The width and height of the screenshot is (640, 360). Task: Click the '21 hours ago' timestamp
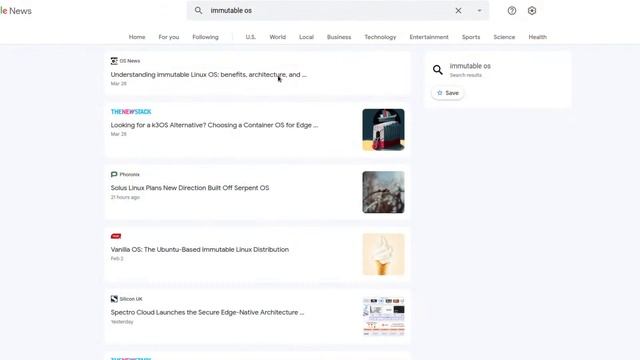(125, 197)
